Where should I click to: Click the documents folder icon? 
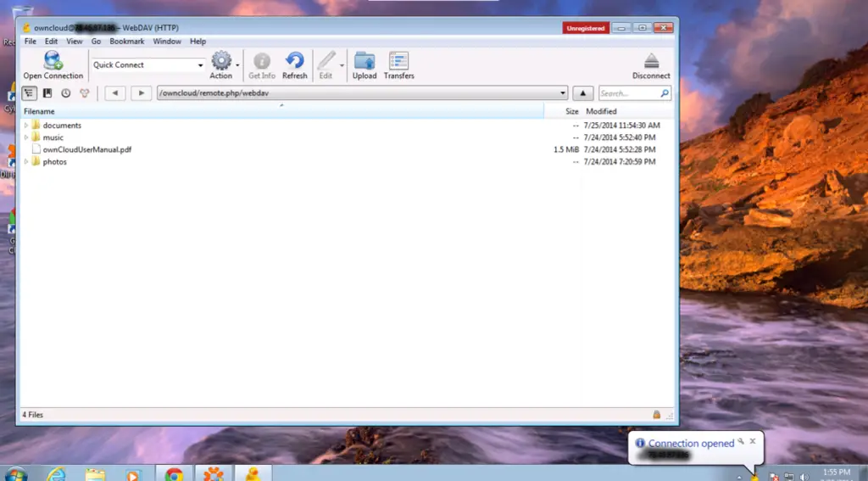tap(36, 125)
